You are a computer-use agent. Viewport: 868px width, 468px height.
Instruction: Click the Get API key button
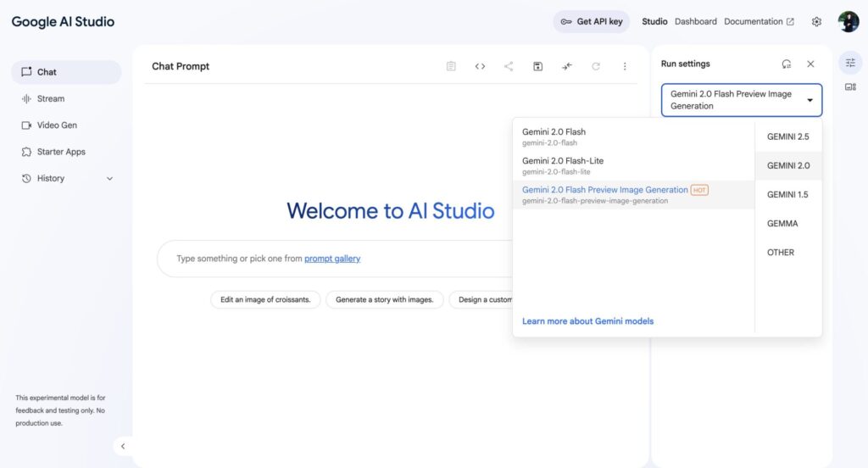pyautogui.click(x=591, y=21)
